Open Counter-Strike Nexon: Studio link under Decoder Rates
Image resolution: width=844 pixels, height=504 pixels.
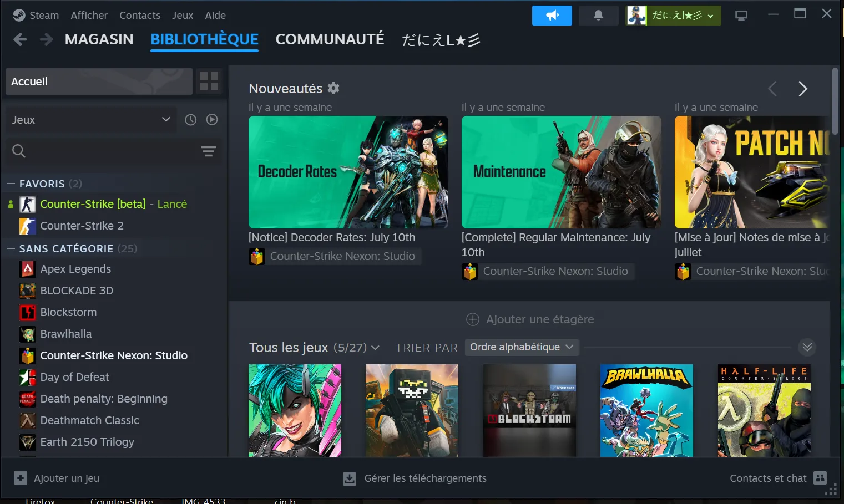pyautogui.click(x=342, y=256)
